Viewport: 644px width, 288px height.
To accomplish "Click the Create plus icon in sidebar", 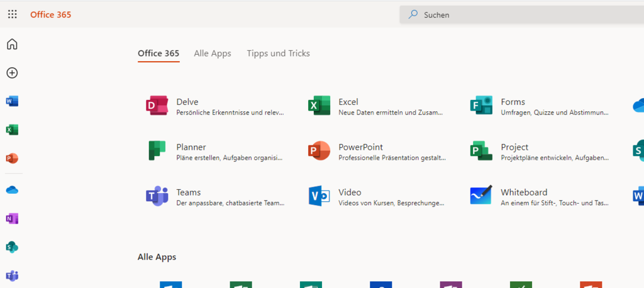I will point(13,73).
